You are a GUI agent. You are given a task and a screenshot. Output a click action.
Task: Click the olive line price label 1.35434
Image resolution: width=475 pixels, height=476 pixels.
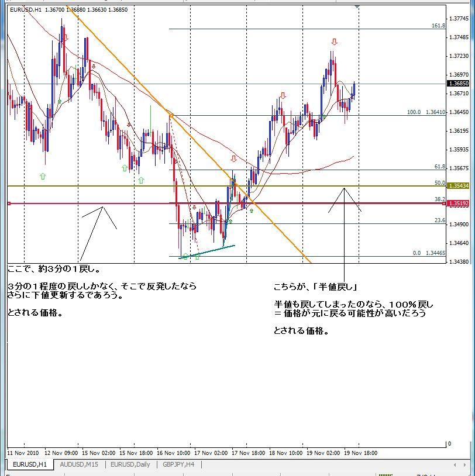458,185
